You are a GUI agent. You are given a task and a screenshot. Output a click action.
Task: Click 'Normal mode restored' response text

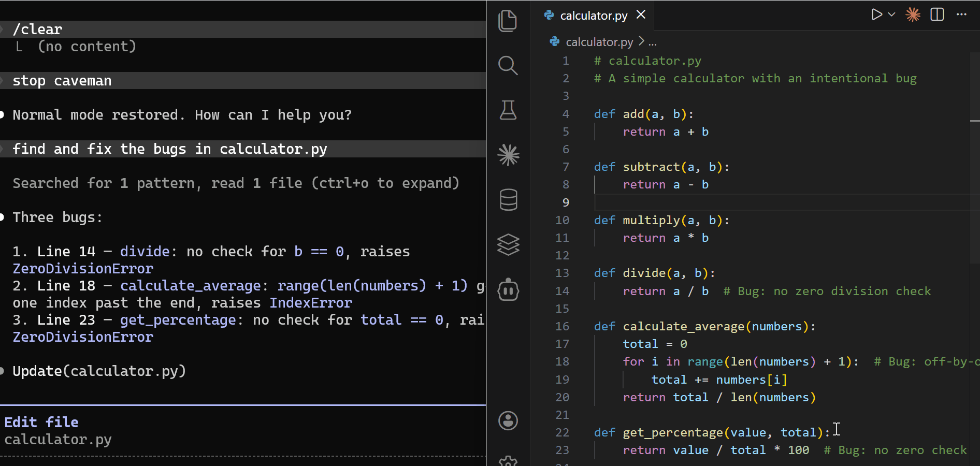(182, 115)
